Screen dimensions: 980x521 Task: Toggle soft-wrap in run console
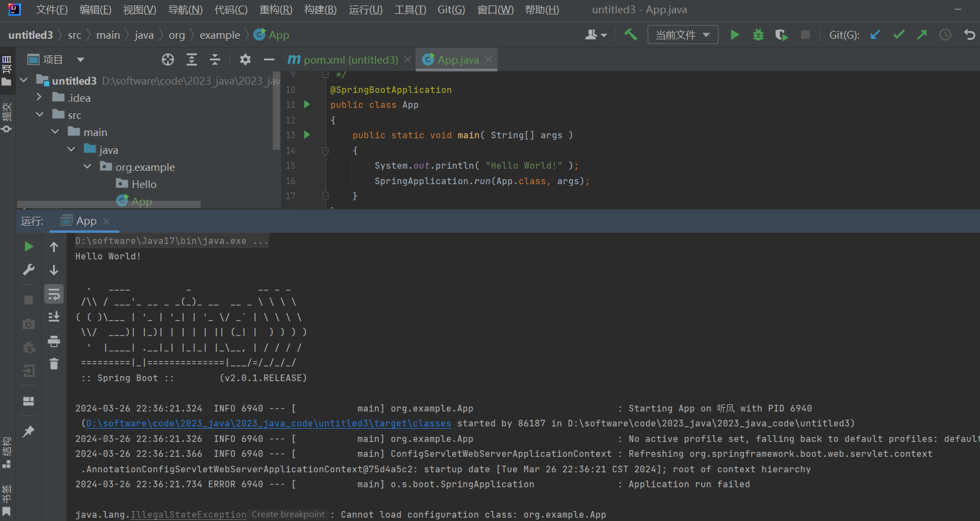[x=54, y=294]
